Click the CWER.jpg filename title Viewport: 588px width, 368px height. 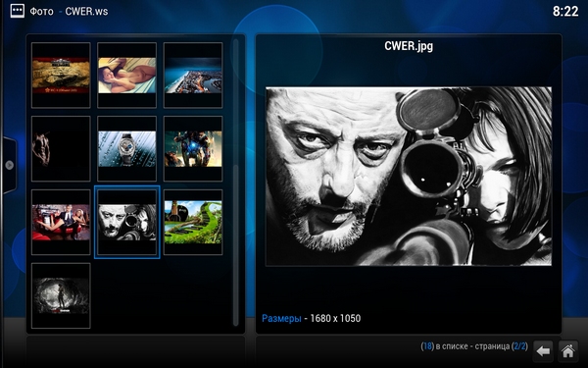(409, 46)
